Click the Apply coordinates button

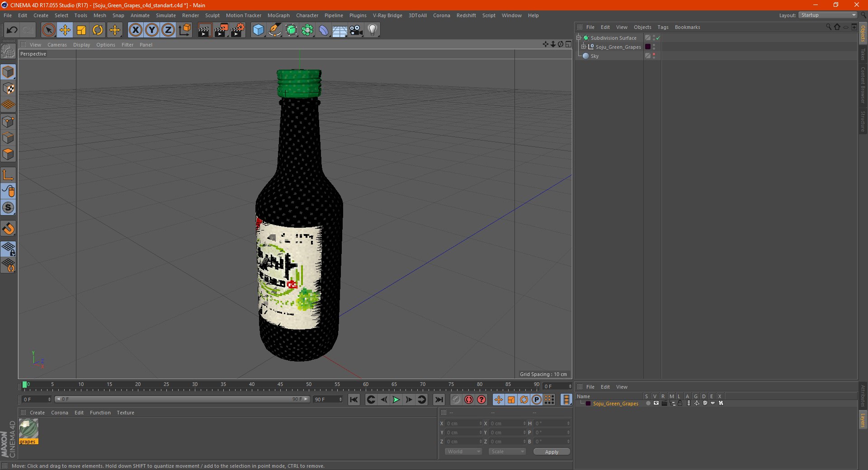pyautogui.click(x=552, y=452)
